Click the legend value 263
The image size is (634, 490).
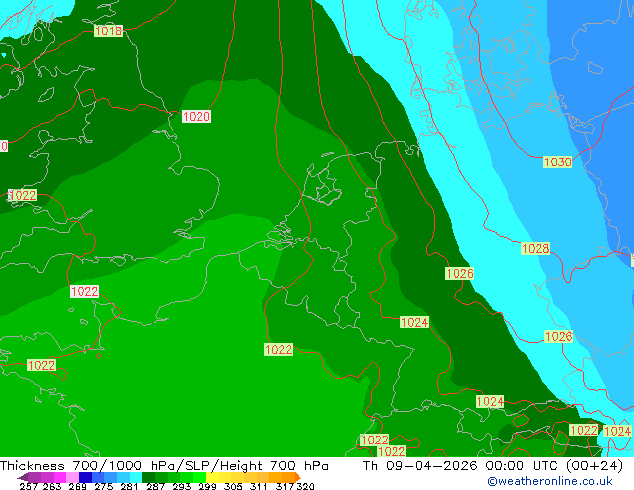[52, 486]
